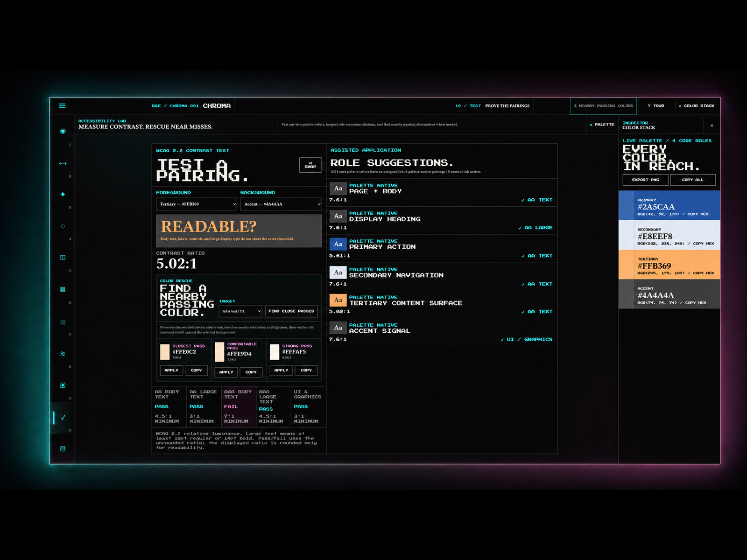
Task: Click the Swap colors button
Action: pos(310,165)
